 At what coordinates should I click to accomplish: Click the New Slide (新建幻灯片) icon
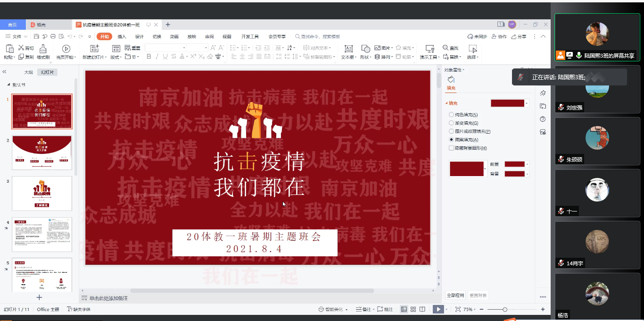[x=94, y=49]
